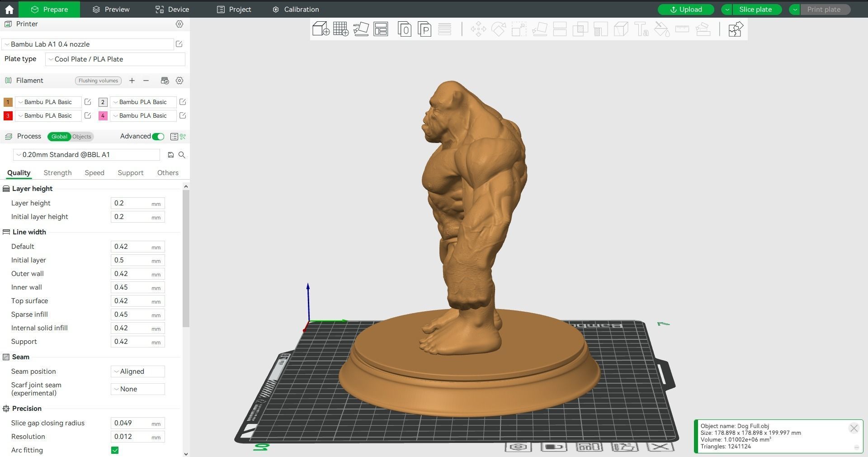Open filament settings gear icon
The height and width of the screenshot is (457, 868).
pyautogui.click(x=179, y=81)
